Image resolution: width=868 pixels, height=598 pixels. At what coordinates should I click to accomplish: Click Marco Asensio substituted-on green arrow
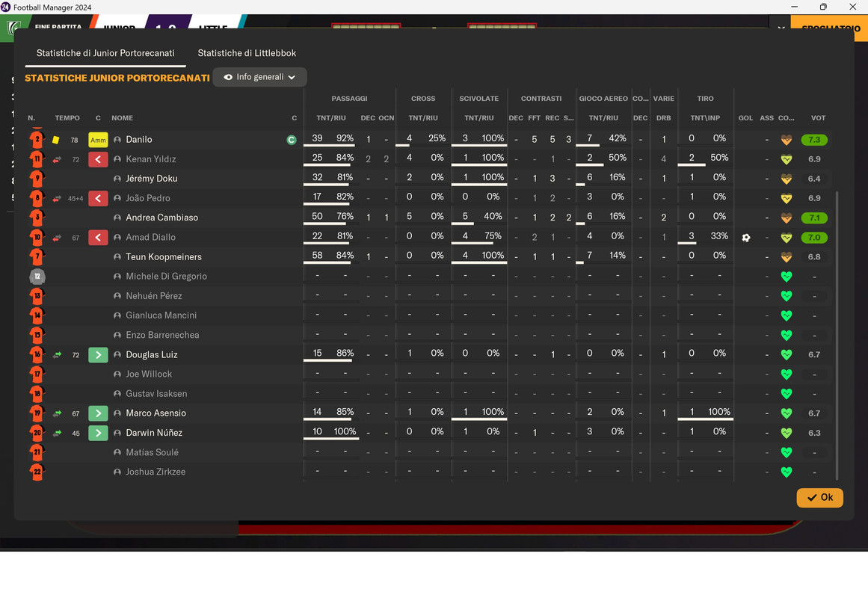(98, 413)
